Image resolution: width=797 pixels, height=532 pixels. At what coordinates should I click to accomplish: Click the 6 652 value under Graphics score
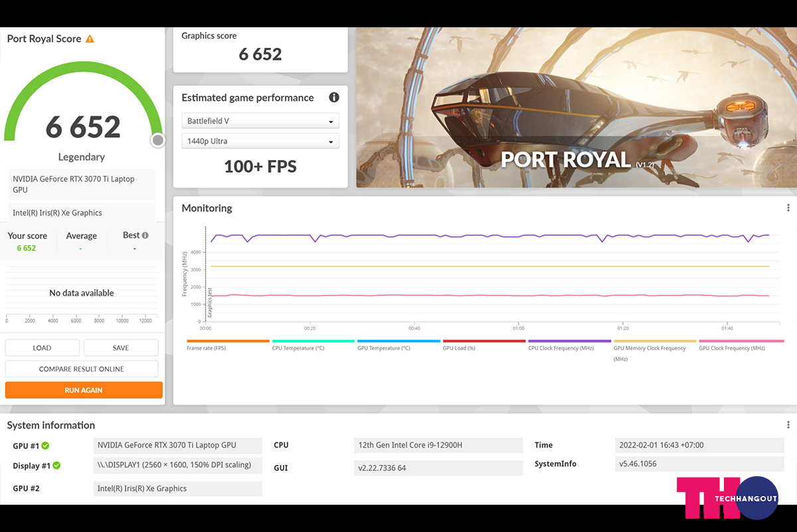[x=260, y=54]
